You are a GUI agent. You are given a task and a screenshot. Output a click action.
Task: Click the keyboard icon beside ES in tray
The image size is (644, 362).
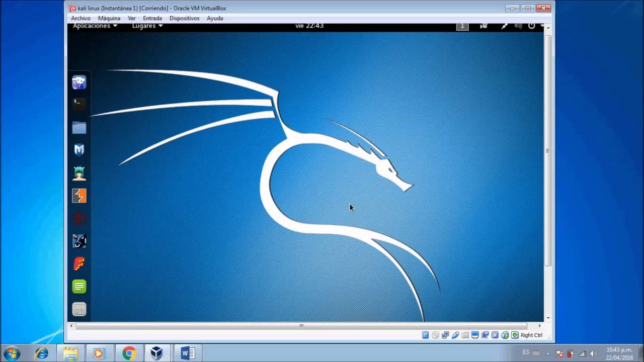point(536,353)
